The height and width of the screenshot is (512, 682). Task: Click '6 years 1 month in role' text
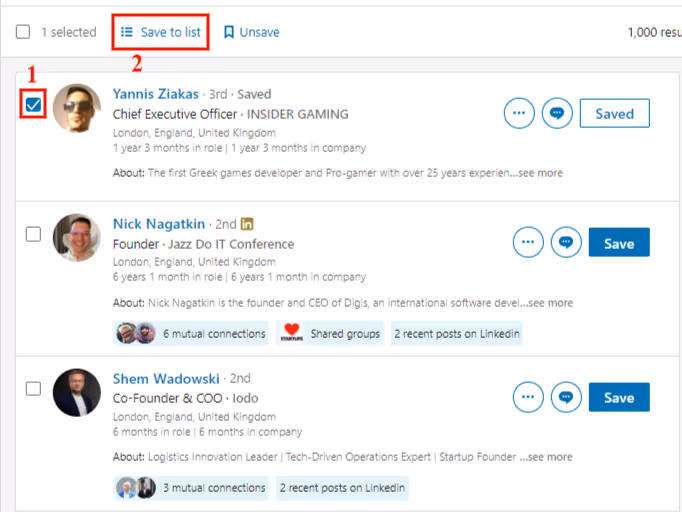pos(167,277)
